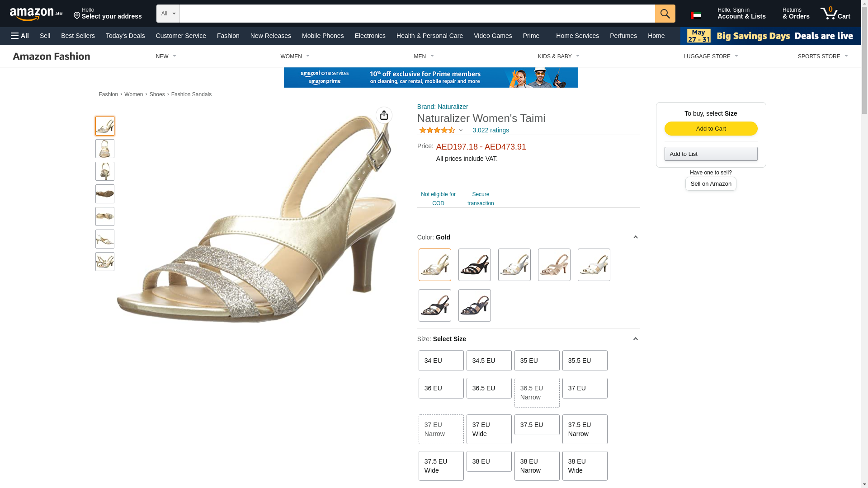Click the UAE flag country selector
868x488 pixels.
(x=695, y=15)
